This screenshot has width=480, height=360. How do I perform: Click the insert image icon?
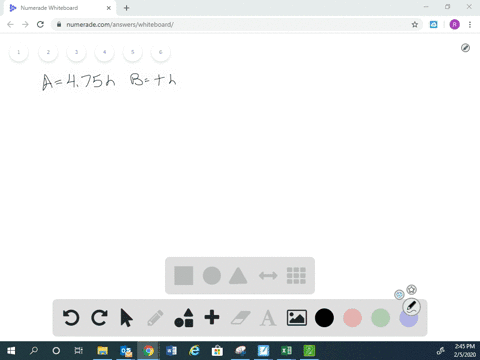[297, 318]
